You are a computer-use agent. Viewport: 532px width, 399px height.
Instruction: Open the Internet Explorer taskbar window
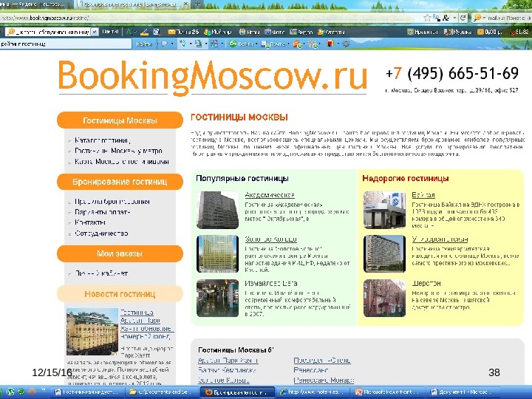tap(313, 392)
